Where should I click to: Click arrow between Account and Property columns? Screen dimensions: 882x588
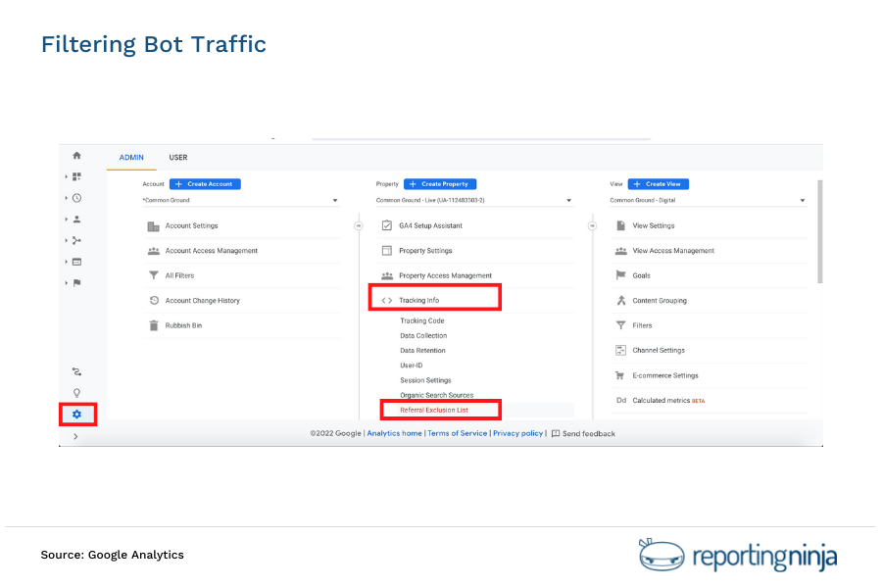tap(359, 225)
